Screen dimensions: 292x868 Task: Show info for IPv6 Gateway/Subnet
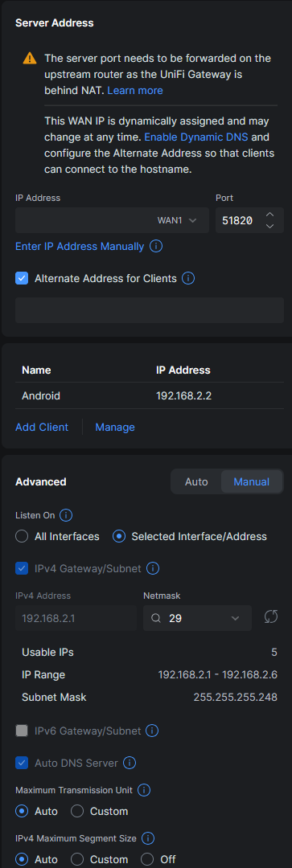pyautogui.click(x=152, y=731)
